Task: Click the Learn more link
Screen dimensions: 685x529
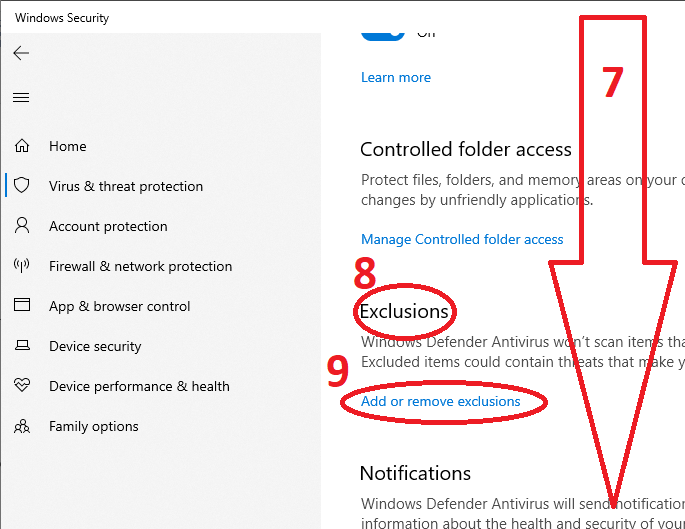Action: 396,77
